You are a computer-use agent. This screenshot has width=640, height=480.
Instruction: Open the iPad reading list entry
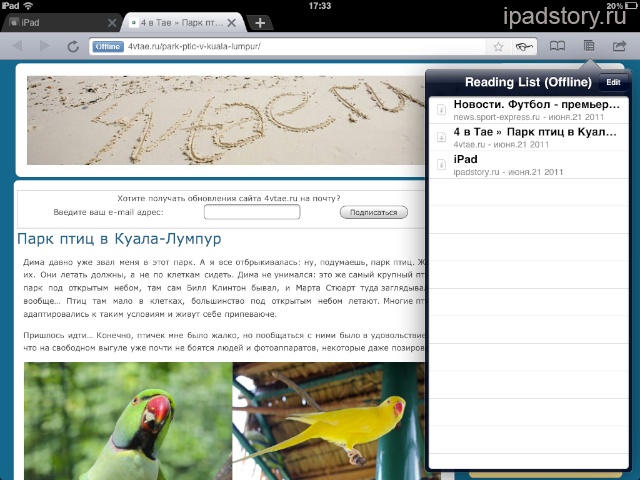(529, 165)
